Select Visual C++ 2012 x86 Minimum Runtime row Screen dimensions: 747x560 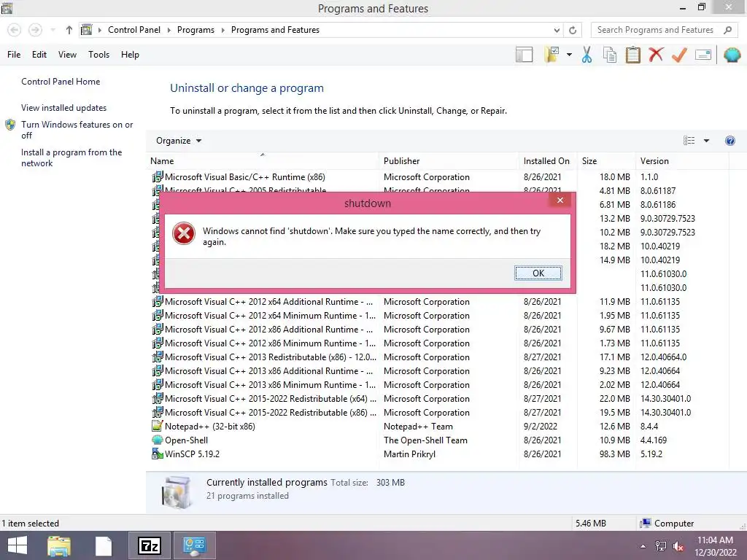tap(438, 343)
